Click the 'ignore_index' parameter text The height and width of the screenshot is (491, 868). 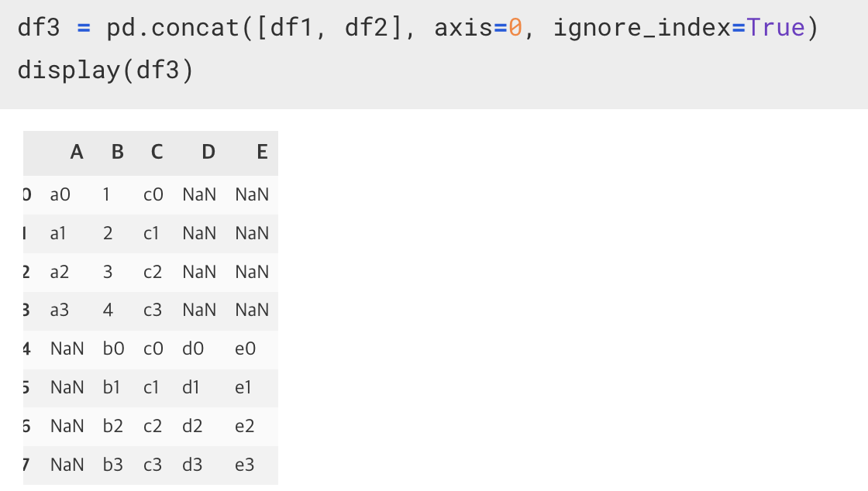pos(642,28)
